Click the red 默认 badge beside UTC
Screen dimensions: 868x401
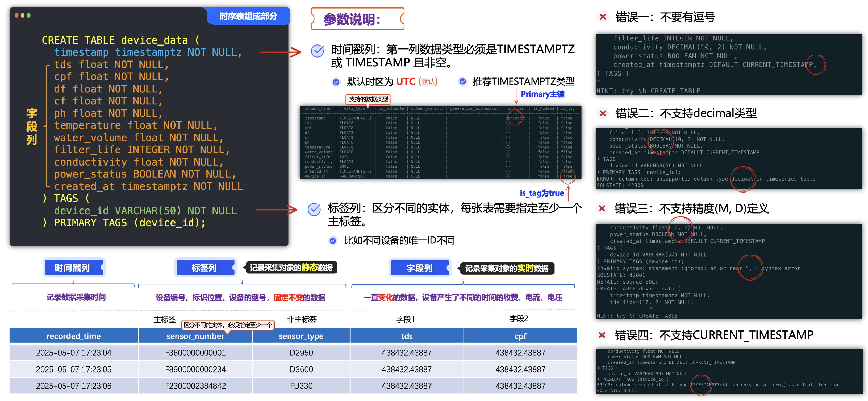click(x=428, y=82)
